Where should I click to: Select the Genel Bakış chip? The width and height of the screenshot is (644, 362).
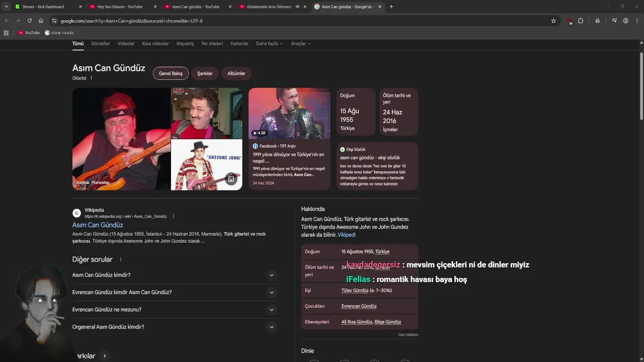[171, 73]
